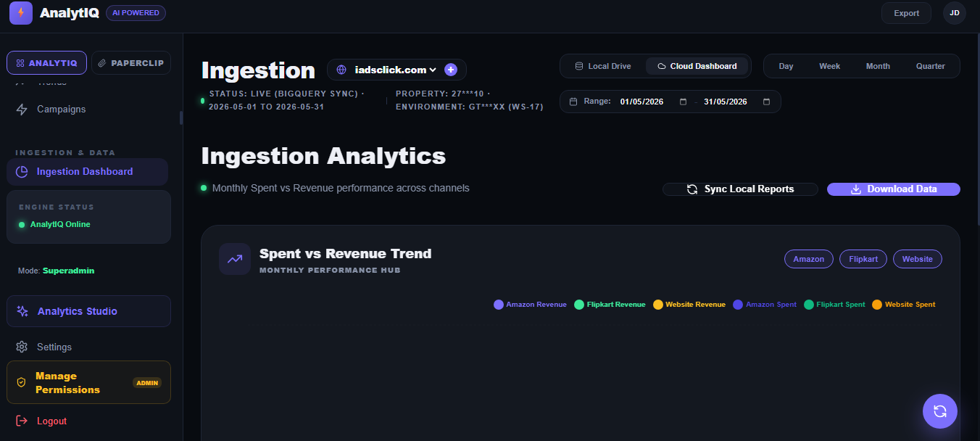Screen dimensions: 980x441
Task: Open Analytics Studio
Action: (x=88, y=311)
